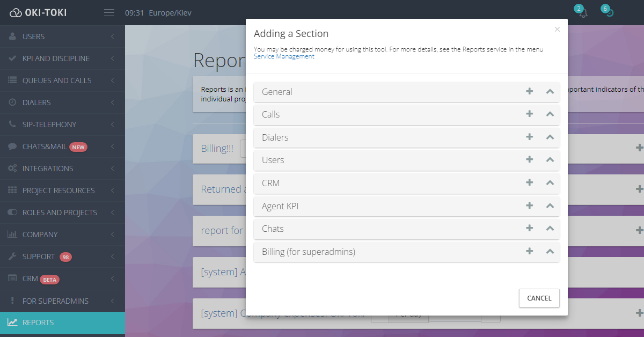The height and width of the screenshot is (337, 644).
Task: Click the SIP-Telephony phone icon in sidebar
Action: point(11,124)
